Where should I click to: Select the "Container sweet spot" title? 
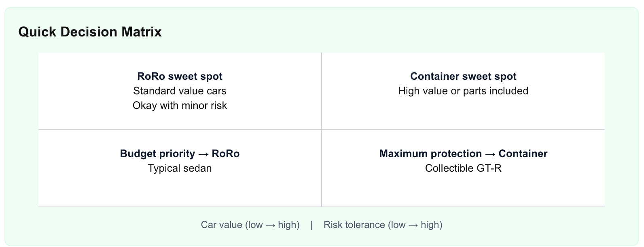click(463, 76)
